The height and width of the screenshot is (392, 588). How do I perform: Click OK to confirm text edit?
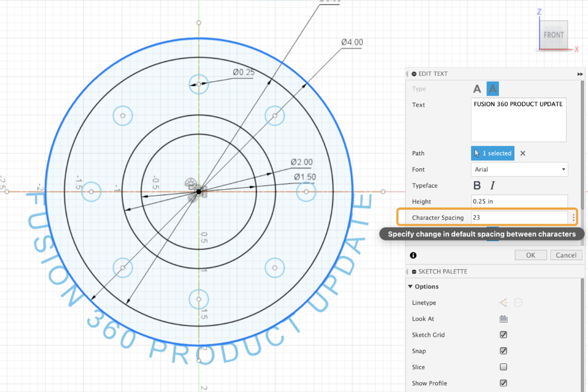click(x=531, y=255)
